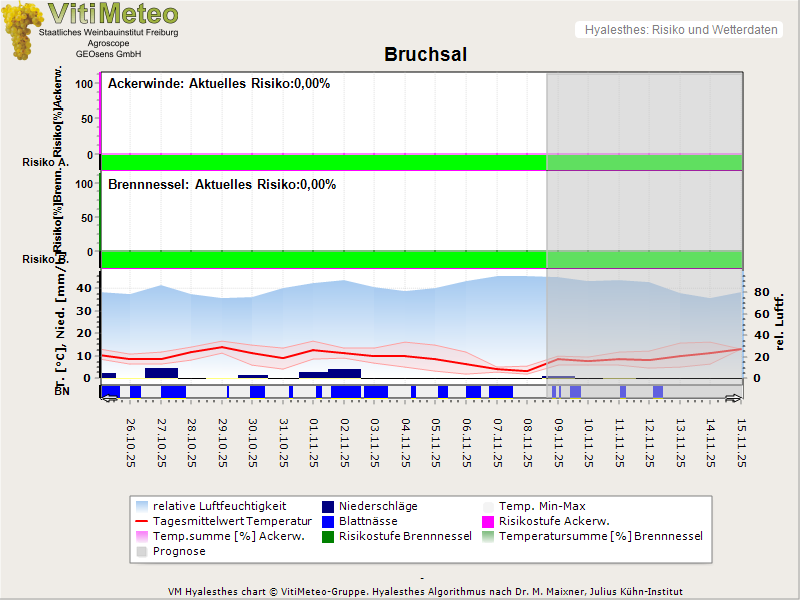Click the relative Luftfeuchtigkeit legend swatch
Image resolution: width=800 pixels, height=600 pixels.
tap(143, 506)
